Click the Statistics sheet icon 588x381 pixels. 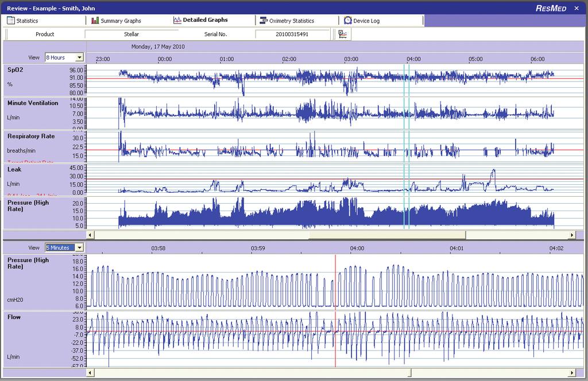click(x=10, y=21)
